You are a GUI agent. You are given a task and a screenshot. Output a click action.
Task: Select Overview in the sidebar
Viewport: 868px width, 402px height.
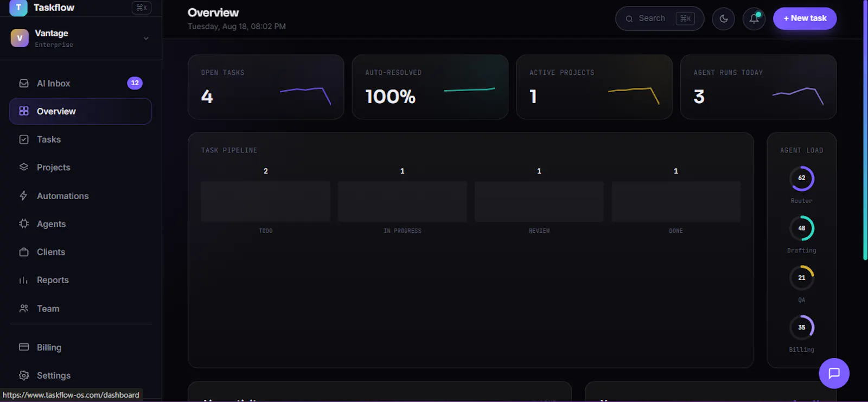(x=80, y=111)
